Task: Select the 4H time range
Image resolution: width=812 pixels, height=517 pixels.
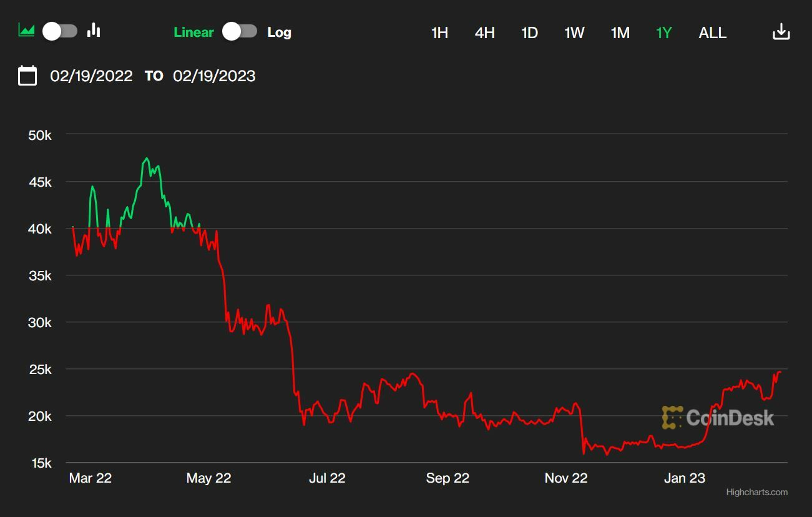Action: tap(485, 33)
